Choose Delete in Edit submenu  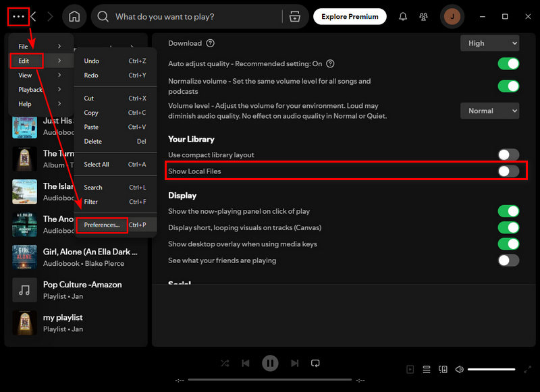[115, 142]
